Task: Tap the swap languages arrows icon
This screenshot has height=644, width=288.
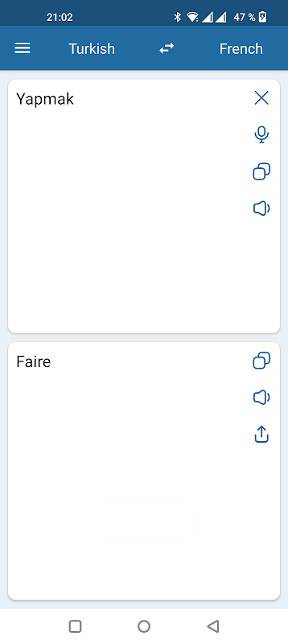Action: [167, 48]
